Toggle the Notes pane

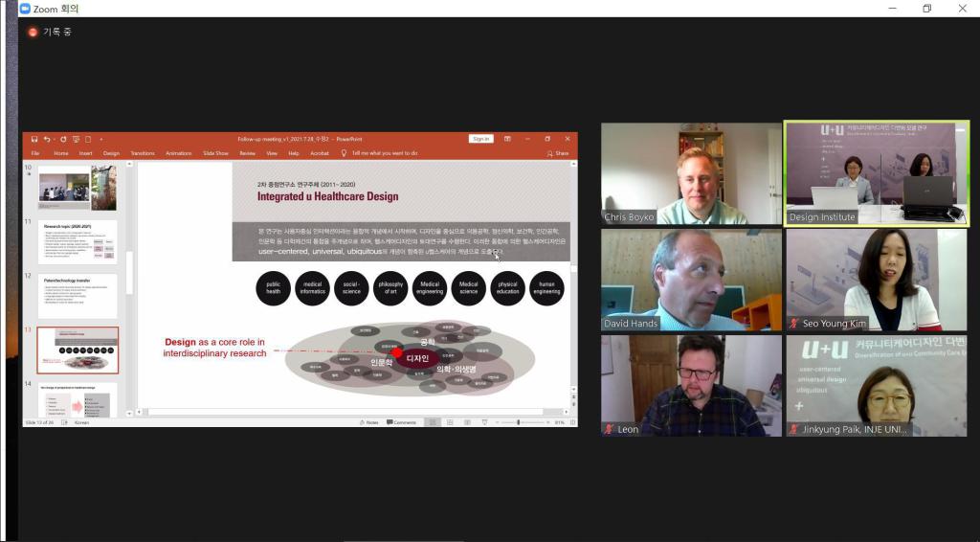tap(368, 422)
